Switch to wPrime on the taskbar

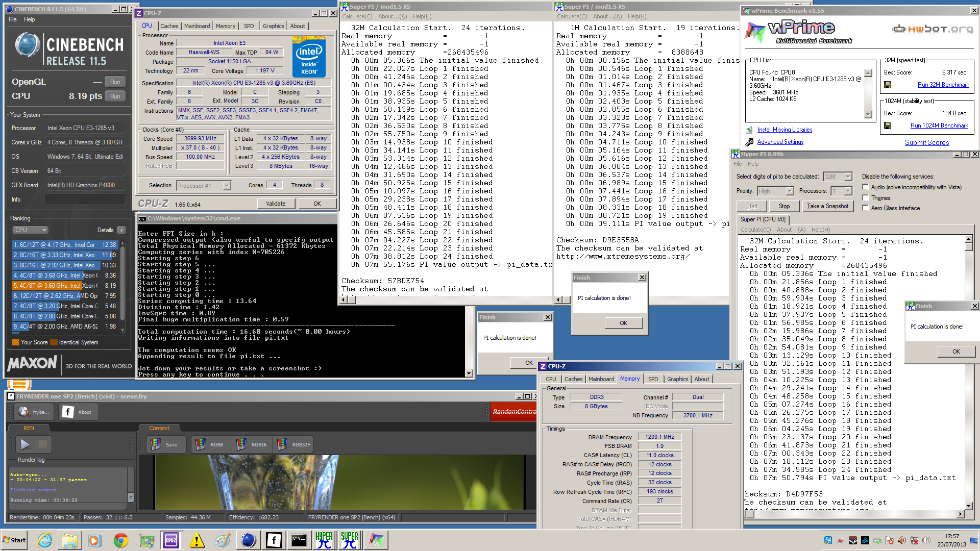(x=376, y=540)
